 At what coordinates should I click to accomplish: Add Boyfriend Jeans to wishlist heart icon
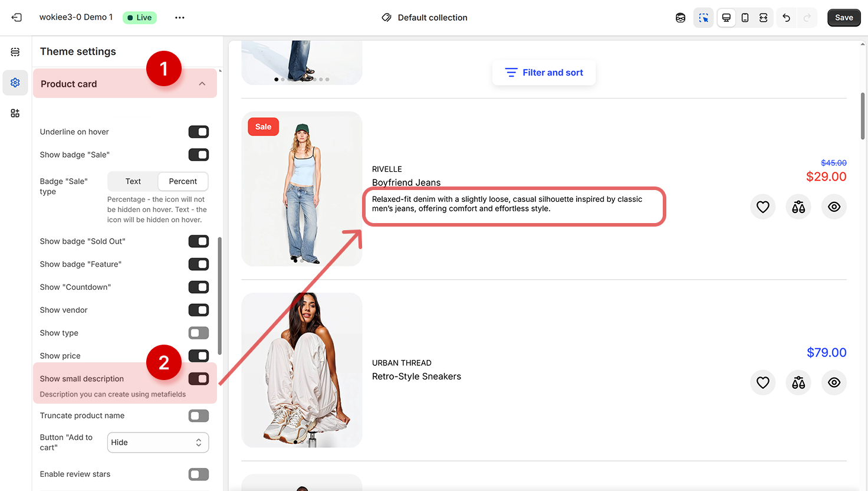click(x=762, y=207)
